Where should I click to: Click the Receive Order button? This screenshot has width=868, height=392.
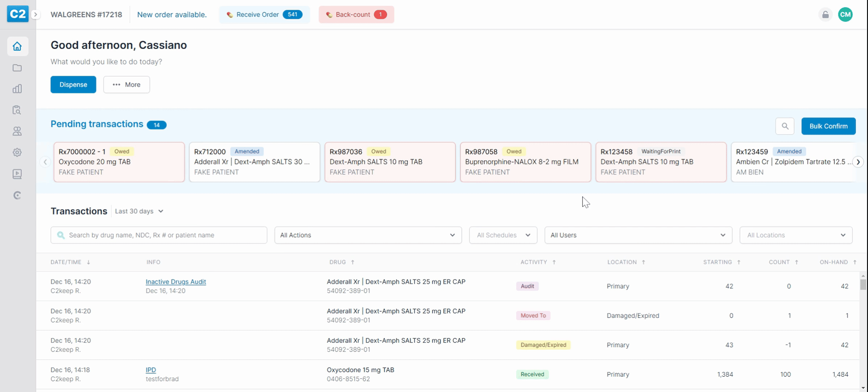(264, 15)
